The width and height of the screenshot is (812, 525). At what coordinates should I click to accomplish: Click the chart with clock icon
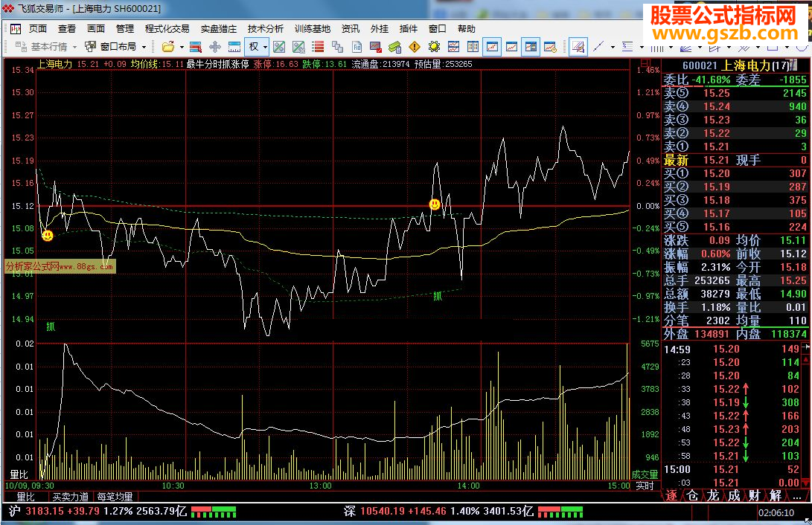point(550,47)
